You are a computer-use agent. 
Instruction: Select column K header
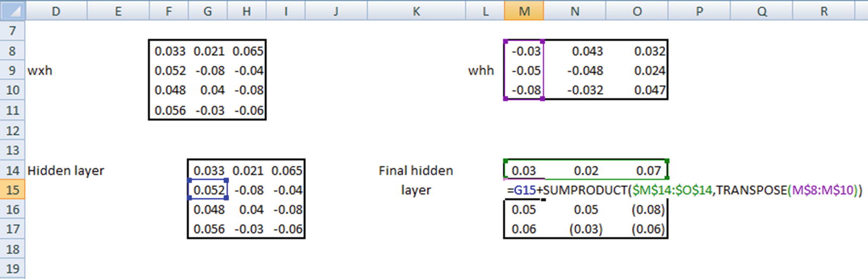click(416, 11)
